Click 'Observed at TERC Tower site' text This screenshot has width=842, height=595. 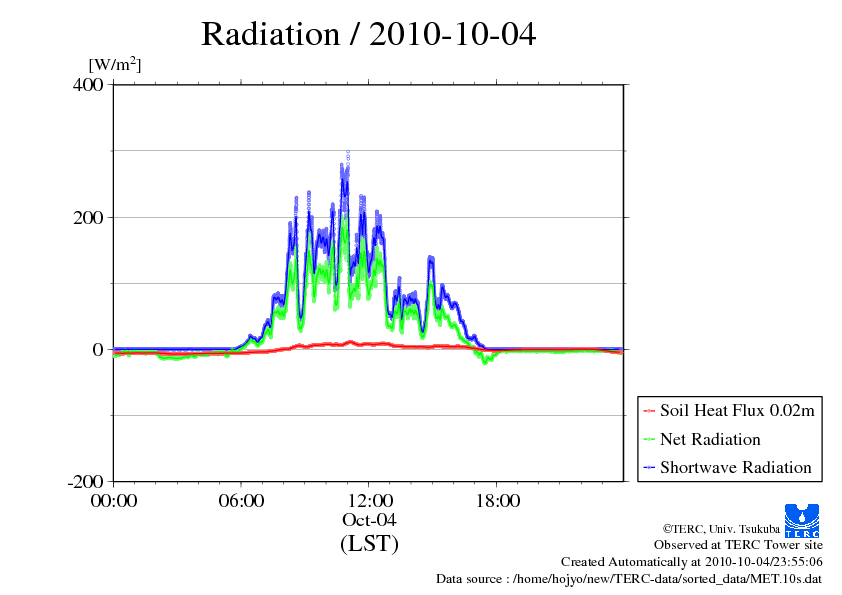(738, 545)
